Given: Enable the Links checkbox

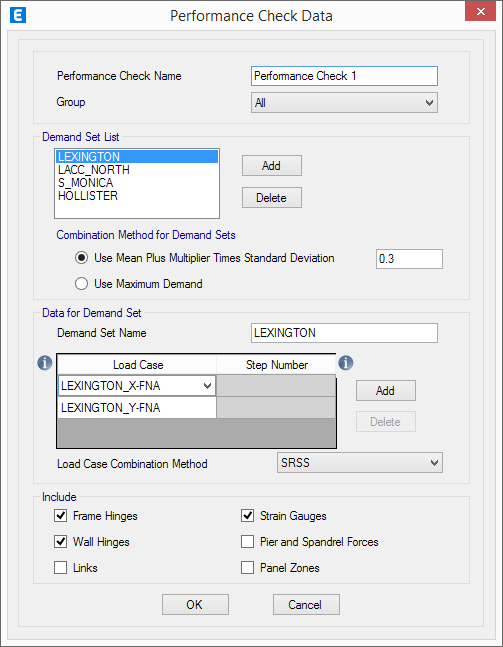Looking at the screenshot, I should point(61,567).
